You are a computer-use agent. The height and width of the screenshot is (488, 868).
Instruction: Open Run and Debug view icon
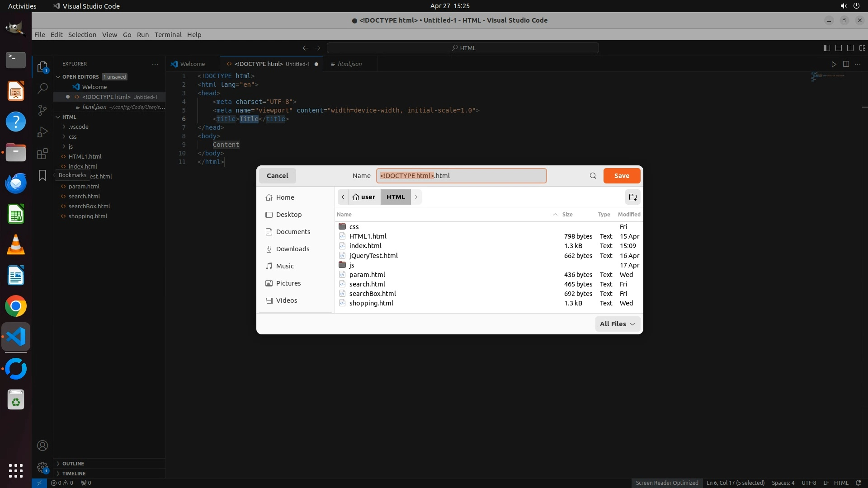[42, 131]
